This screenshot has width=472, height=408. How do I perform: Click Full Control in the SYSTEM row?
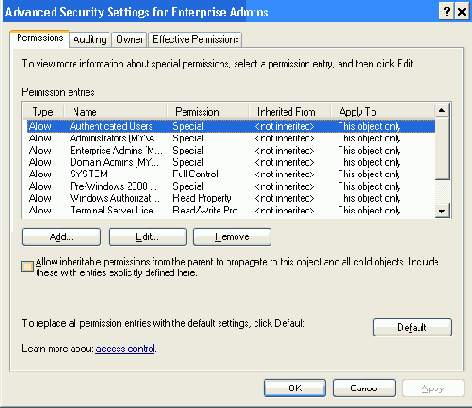[x=195, y=174]
